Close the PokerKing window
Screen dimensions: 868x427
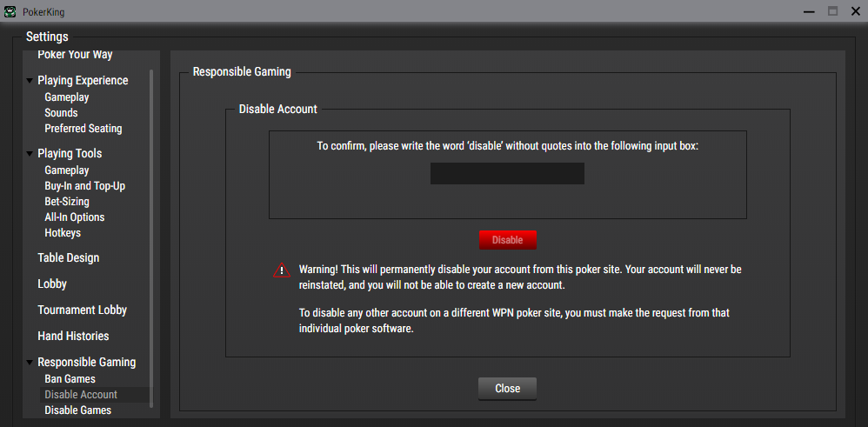855,11
